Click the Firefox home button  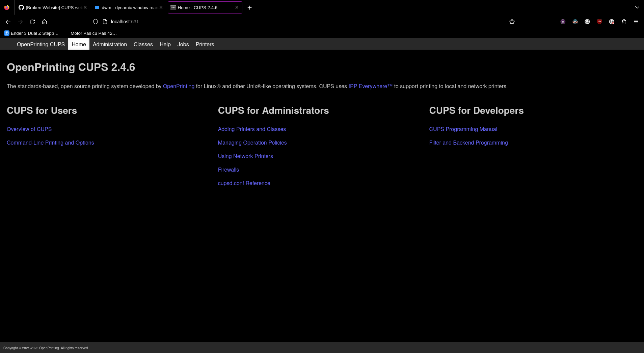point(44,22)
